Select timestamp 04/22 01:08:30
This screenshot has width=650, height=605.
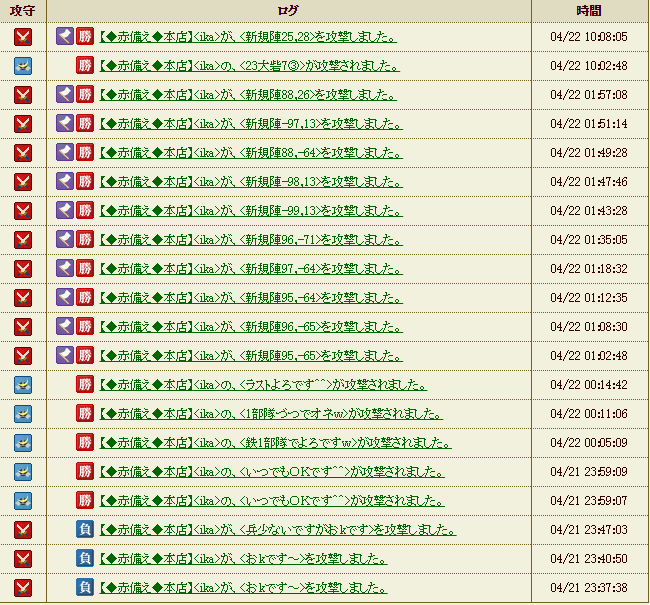click(x=589, y=327)
